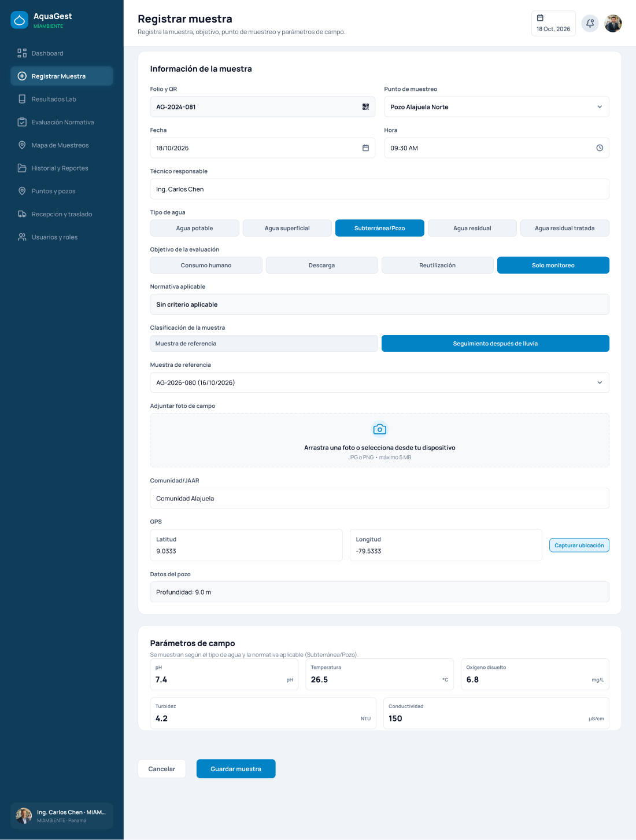Click the Turbidez value 4.2
Viewport: 636px width, 840px height.
point(263,713)
